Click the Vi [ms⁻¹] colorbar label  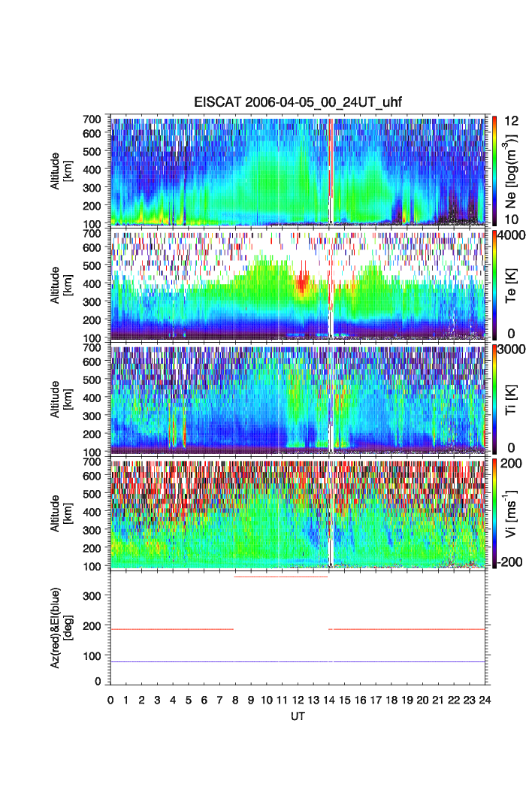pyautogui.click(x=513, y=513)
